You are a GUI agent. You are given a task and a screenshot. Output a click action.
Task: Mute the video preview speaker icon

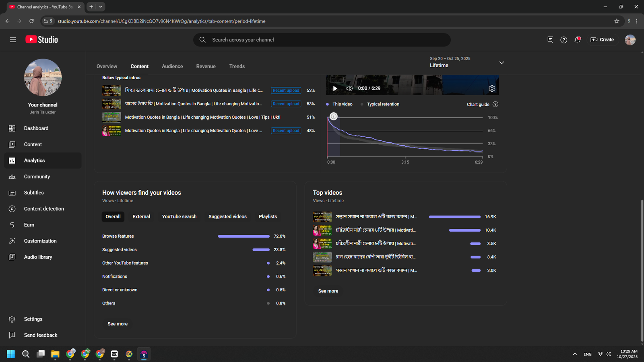(x=349, y=88)
